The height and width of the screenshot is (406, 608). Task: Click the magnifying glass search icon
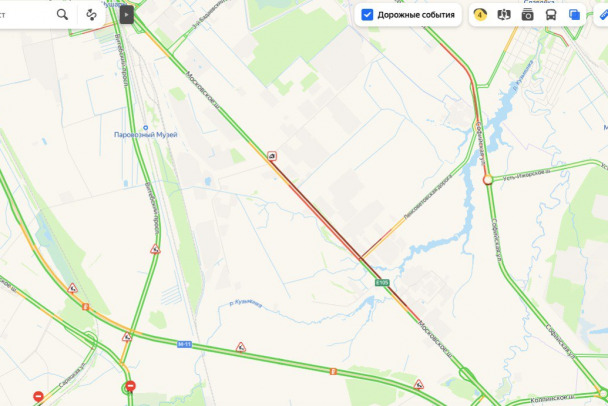(x=62, y=15)
